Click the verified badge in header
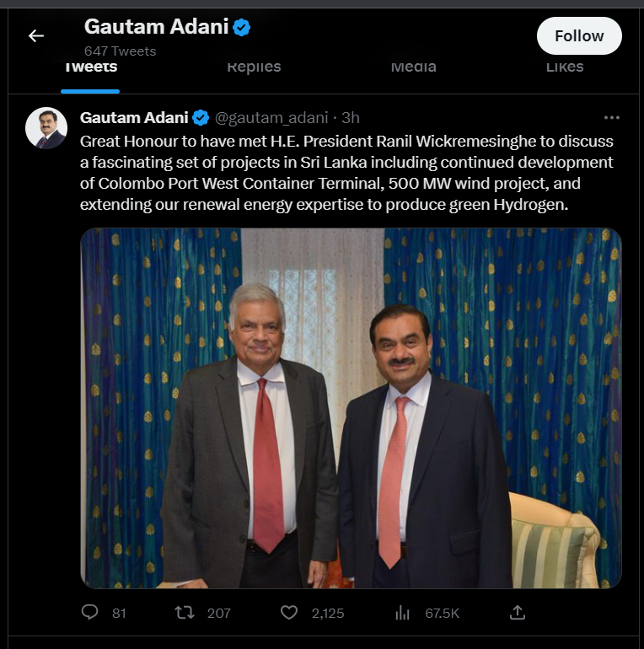The height and width of the screenshot is (649, 644). click(x=242, y=27)
